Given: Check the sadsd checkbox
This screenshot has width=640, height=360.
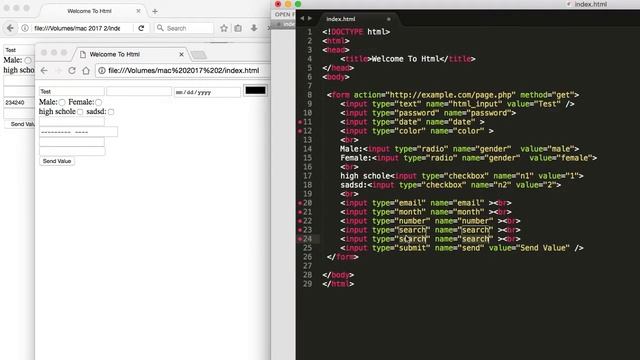Looking at the screenshot, I should point(111,112).
